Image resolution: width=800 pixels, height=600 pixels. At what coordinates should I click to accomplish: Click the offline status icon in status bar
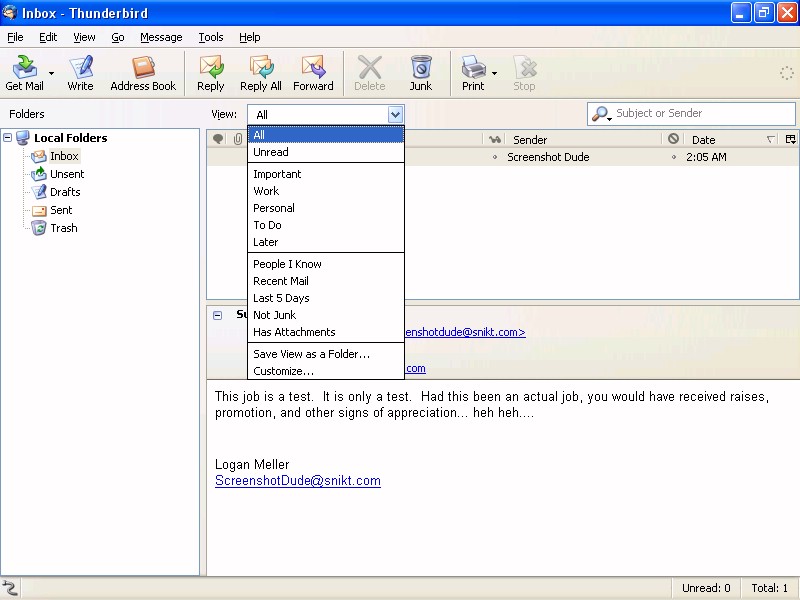tap(10, 588)
